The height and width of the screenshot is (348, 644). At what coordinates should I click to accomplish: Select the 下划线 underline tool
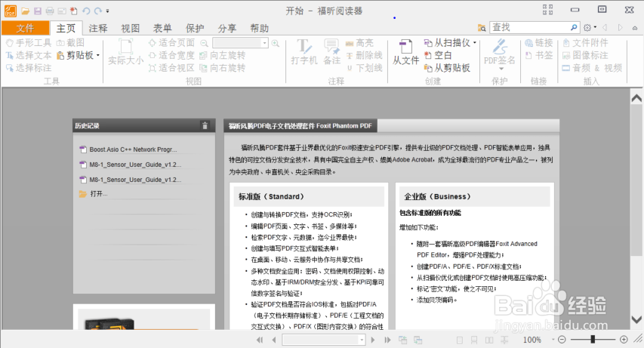pyautogui.click(x=364, y=68)
